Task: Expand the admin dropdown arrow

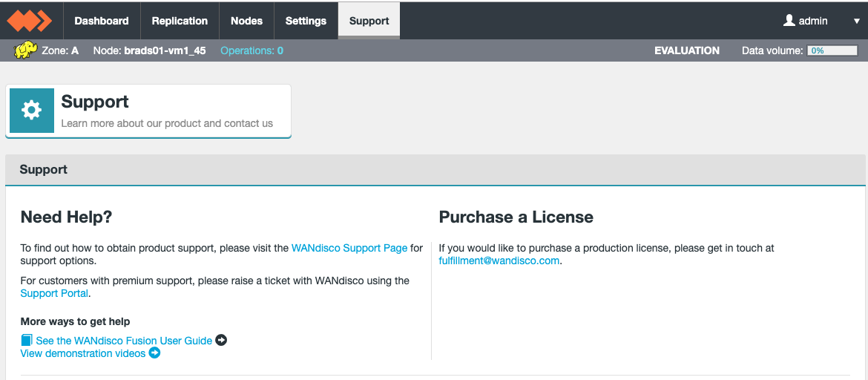Action: pos(856,22)
